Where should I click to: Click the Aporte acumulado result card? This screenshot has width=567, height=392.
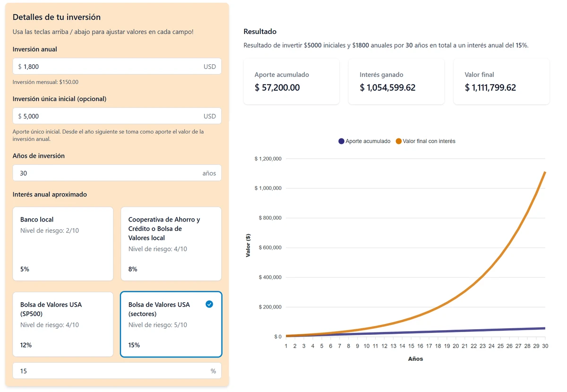[x=292, y=81]
